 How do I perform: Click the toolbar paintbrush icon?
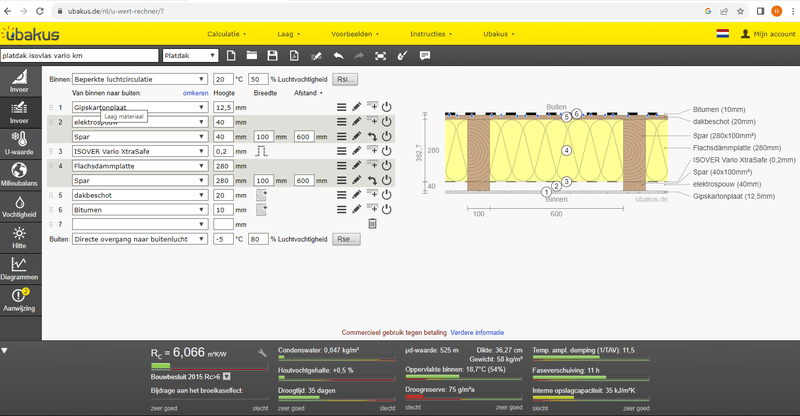click(x=403, y=56)
